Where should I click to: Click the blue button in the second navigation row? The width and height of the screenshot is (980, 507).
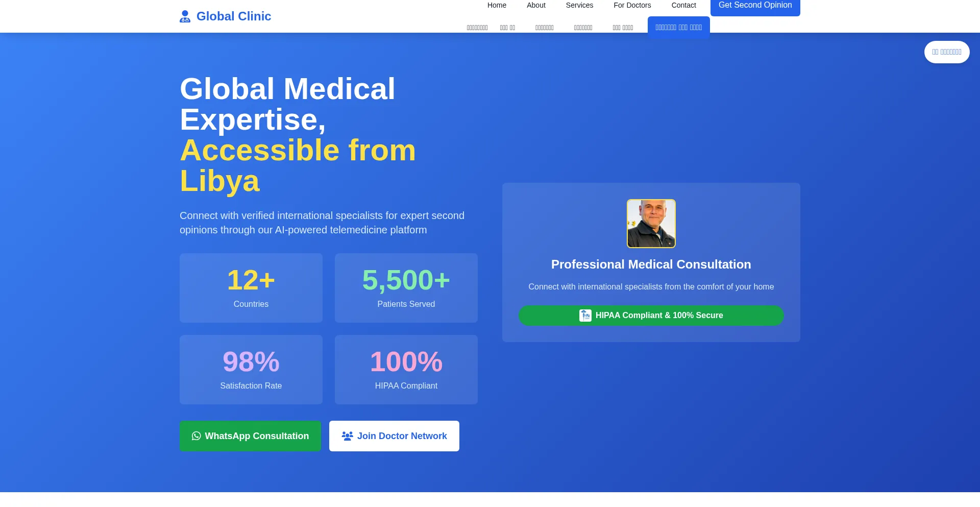pyautogui.click(x=678, y=28)
